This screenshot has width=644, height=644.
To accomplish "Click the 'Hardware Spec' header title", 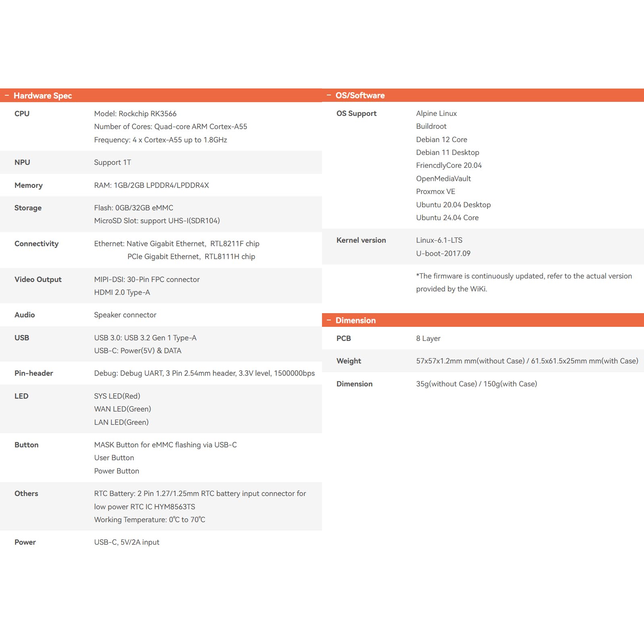I will [43, 96].
